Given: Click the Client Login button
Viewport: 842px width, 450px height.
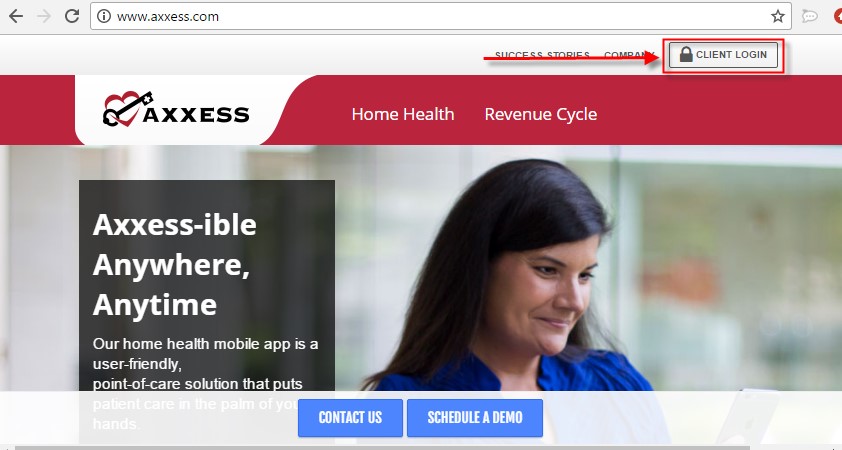Looking at the screenshot, I should point(723,55).
